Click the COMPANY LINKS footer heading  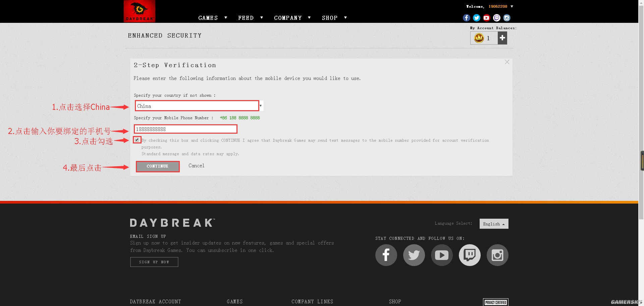pyautogui.click(x=312, y=302)
